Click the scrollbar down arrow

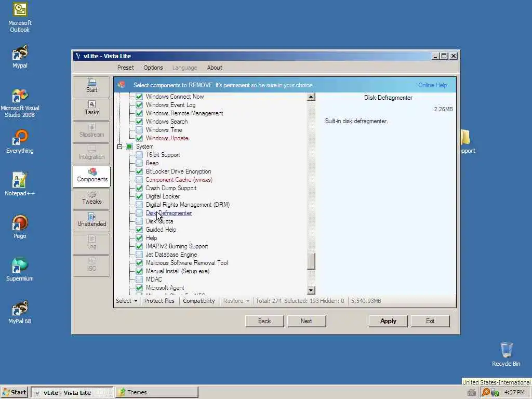(x=311, y=290)
